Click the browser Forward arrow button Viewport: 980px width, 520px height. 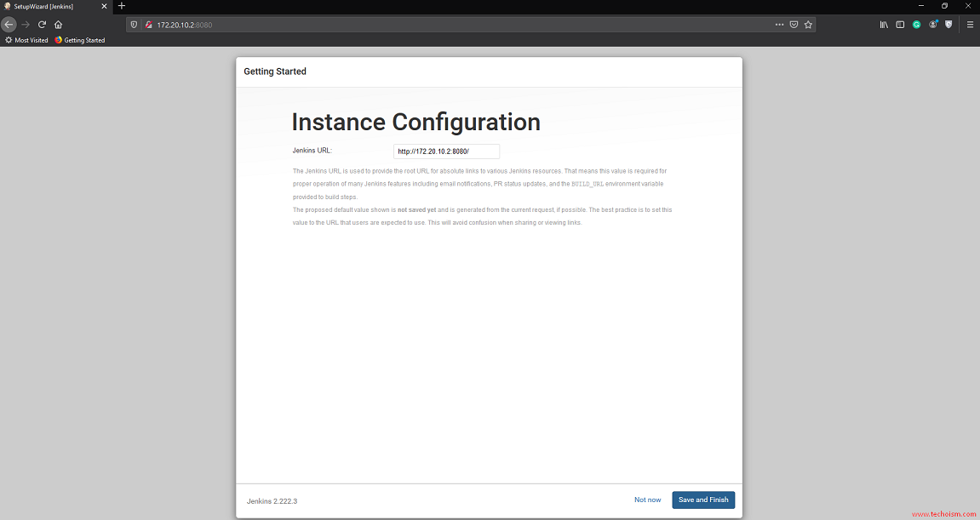point(26,25)
